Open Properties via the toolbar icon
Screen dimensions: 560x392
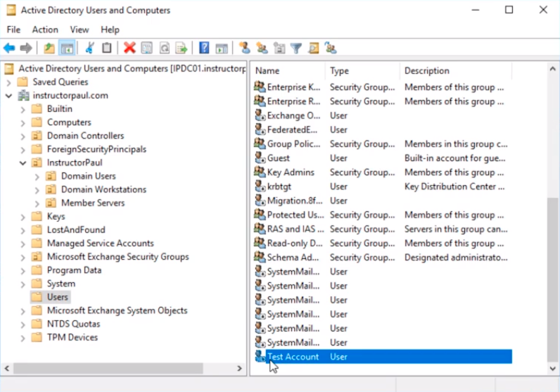coord(147,48)
